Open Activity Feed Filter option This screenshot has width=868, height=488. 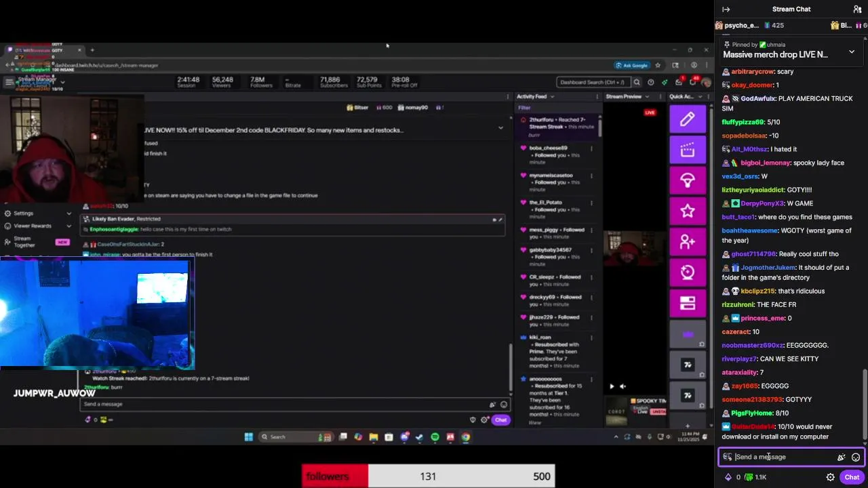click(x=524, y=108)
